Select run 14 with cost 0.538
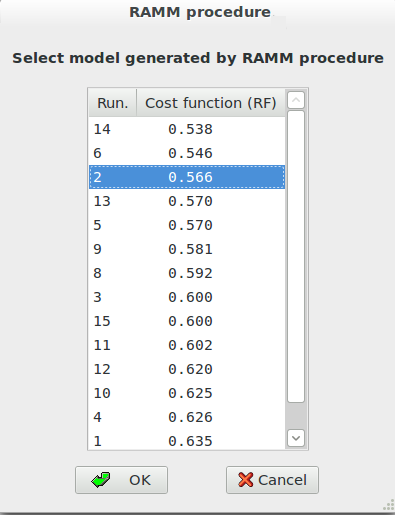This screenshot has width=395, height=515. [x=187, y=129]
